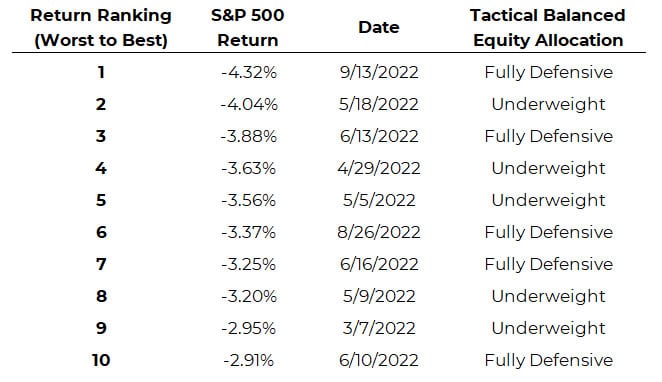Click the S&P 500 Return header
662x382 pixels.
[247, 28]
